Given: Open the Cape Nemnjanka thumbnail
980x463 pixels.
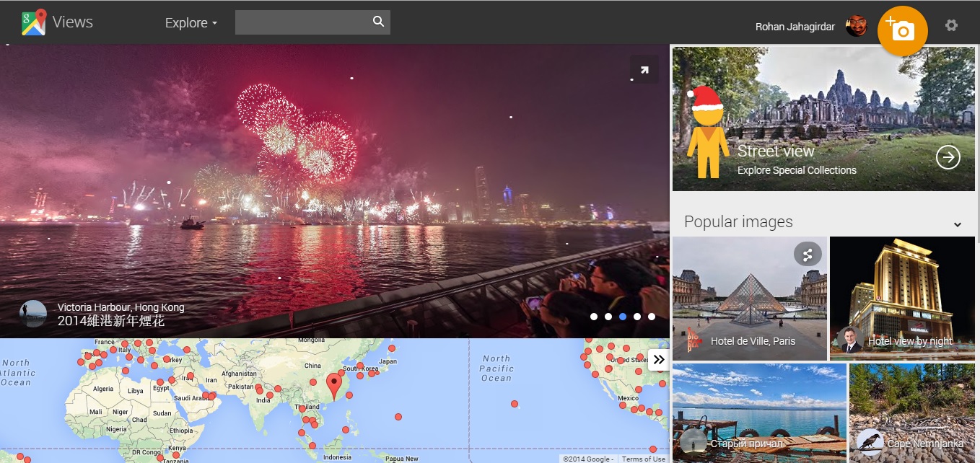Looking at the screenshot, I should click(912, 413).
